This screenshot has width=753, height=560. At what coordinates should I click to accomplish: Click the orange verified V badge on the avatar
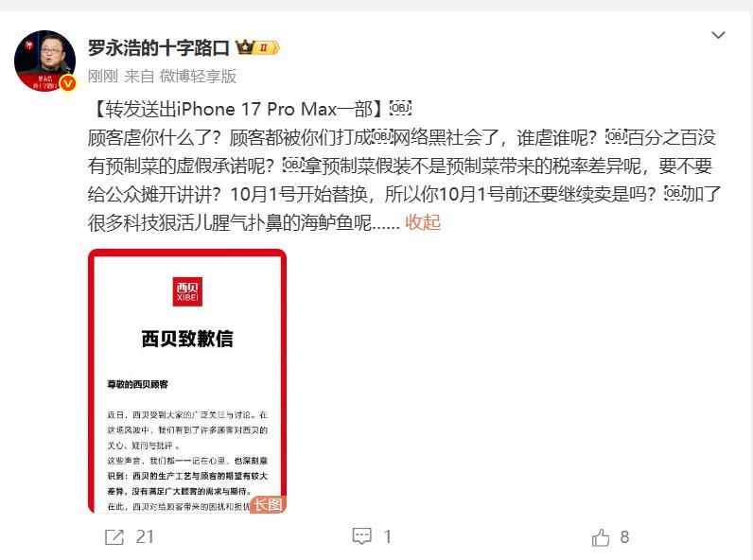point(68,83)
